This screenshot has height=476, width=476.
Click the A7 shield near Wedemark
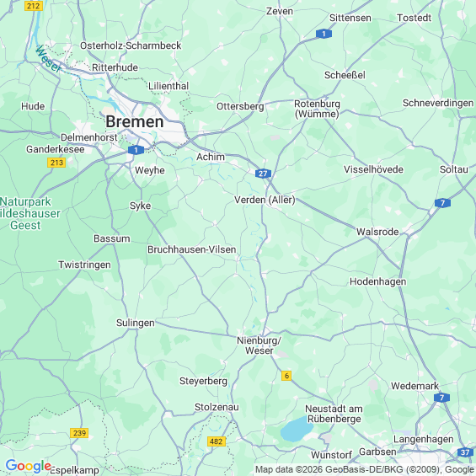[441, 398]
